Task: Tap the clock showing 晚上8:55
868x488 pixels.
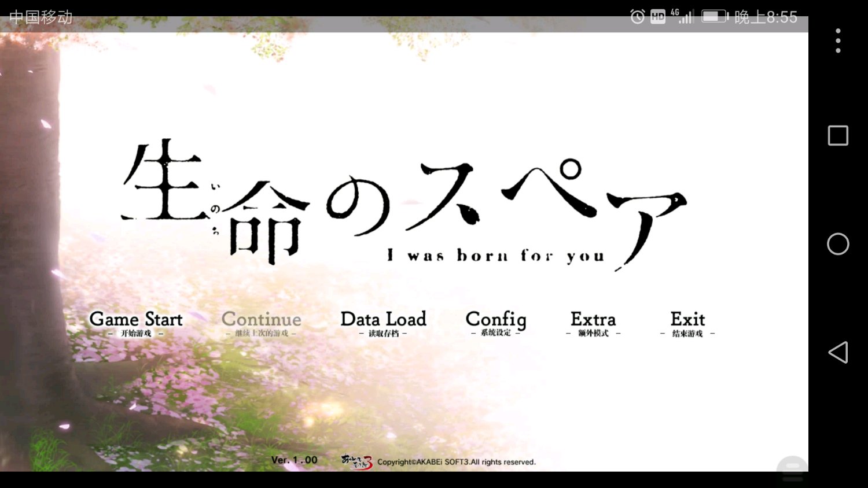Action: click(766, 17)
